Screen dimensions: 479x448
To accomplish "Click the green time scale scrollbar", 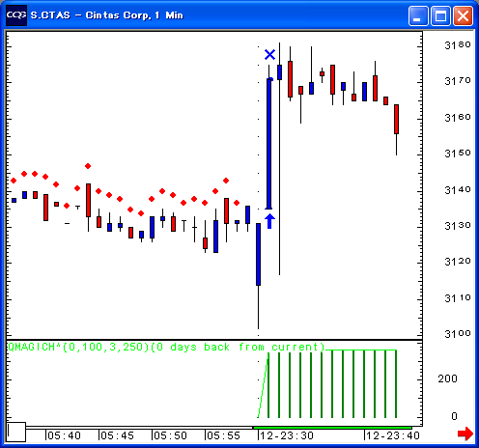I will (332, 428).
